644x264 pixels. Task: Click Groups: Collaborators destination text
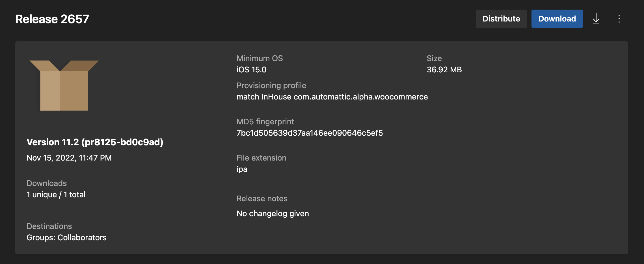66,237
